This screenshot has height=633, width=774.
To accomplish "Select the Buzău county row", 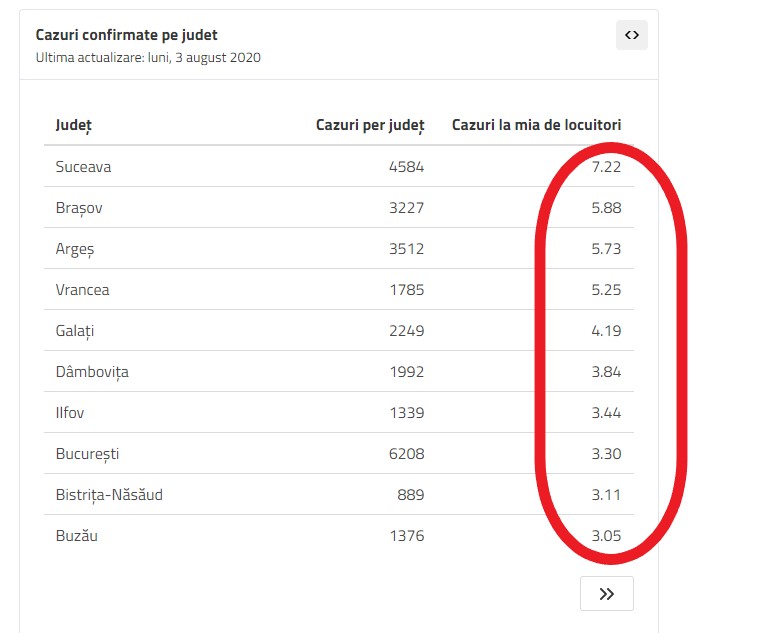I will [76, 536].
